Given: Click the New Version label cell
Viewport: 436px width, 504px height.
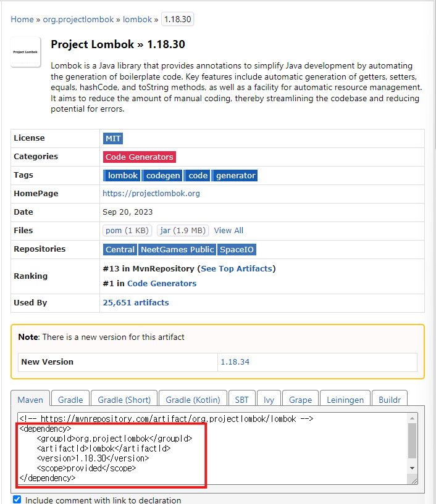Looking at the screenshot, I should [118, 362].
